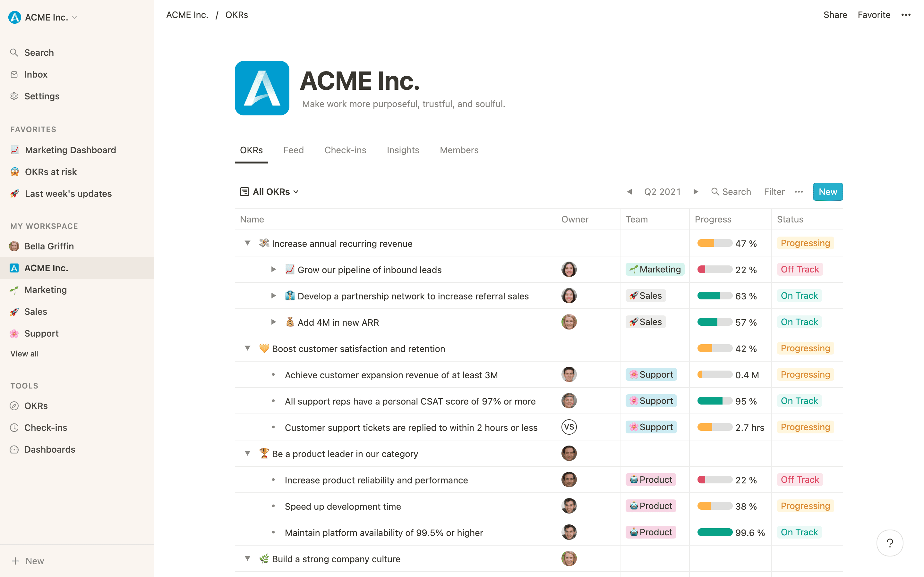This screenshot has height=577, width=924.
Task: Switch to the Insights tab
Action: tap(402, 150)
